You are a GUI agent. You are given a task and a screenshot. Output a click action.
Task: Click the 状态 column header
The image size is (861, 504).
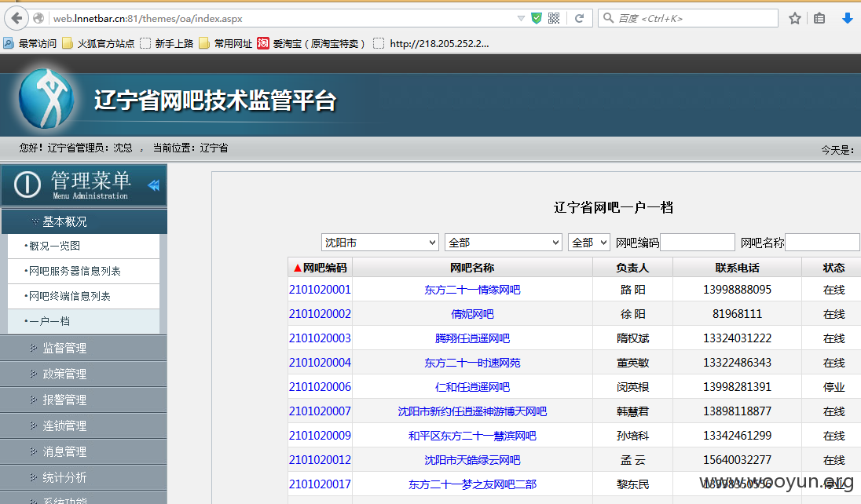coord(834,268)
